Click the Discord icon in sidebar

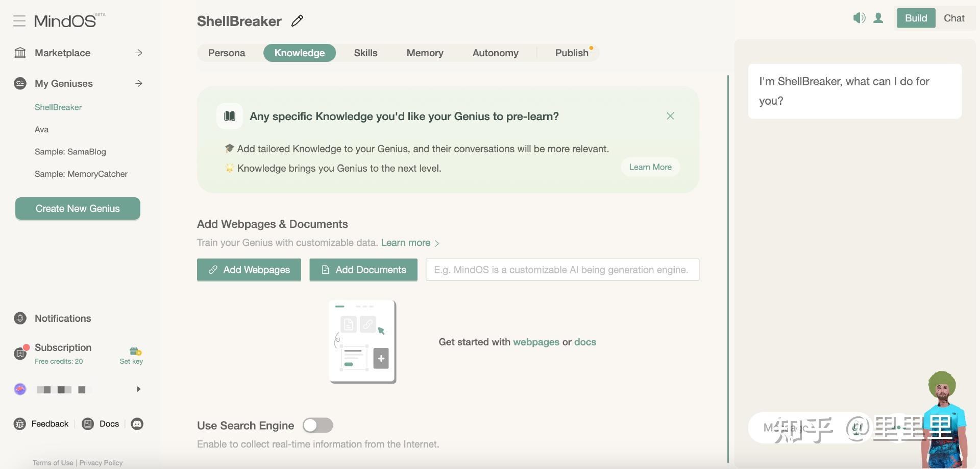pyautogui.click(x=137, y=424)
